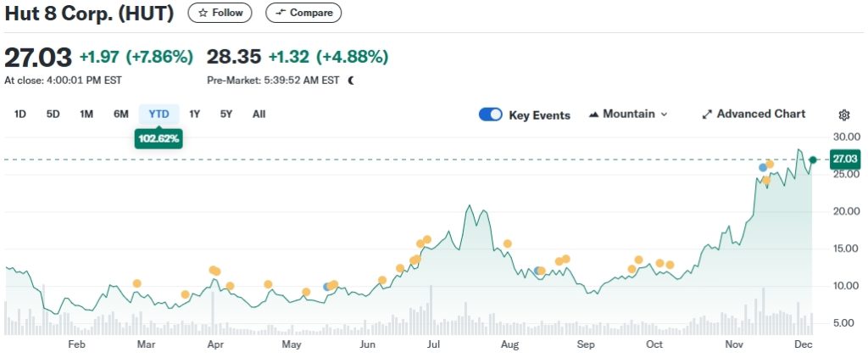Open chart settings gear

tap(844, 115)
